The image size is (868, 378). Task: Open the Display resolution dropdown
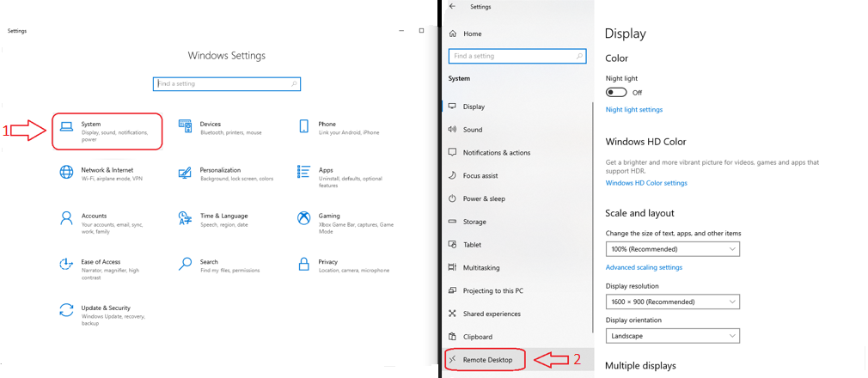[x=672, y=302]
